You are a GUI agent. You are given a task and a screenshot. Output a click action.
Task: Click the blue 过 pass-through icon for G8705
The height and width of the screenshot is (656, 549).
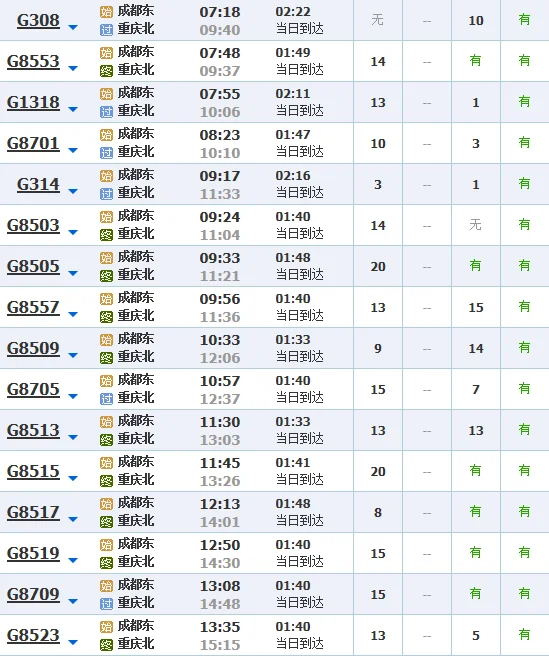click(106, 399)
